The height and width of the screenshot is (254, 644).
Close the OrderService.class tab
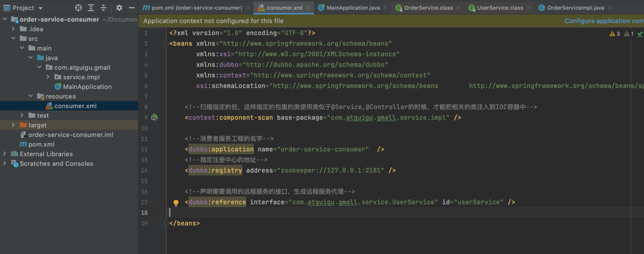458,8
